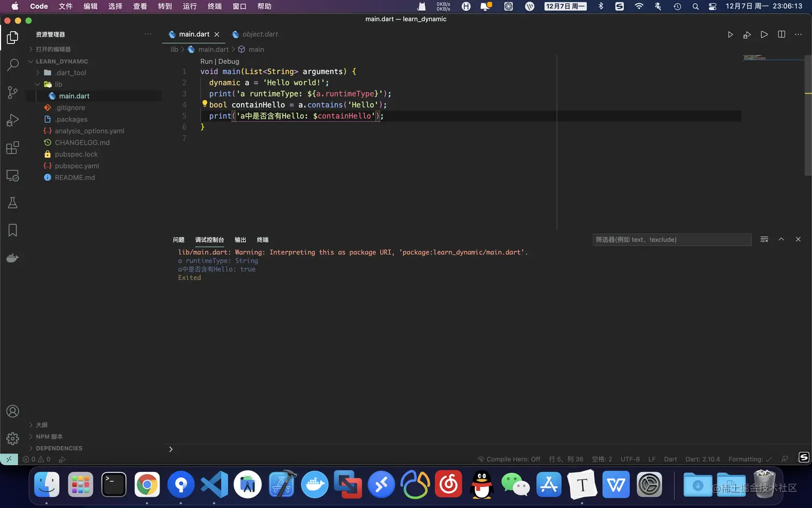Image resolution: width=812 pixels, height=508 pixels.
Task: Open the Extensions view
Action: tap(12, 148)
